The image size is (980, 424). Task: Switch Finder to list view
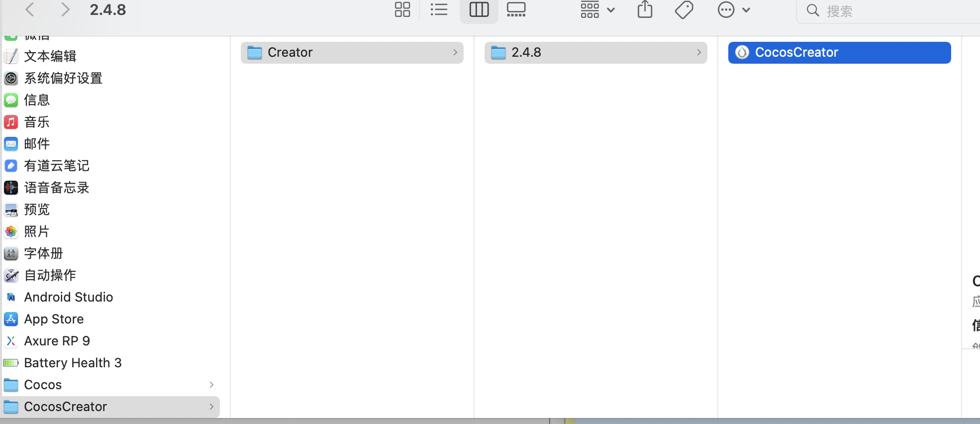click(x=439, y=9)
